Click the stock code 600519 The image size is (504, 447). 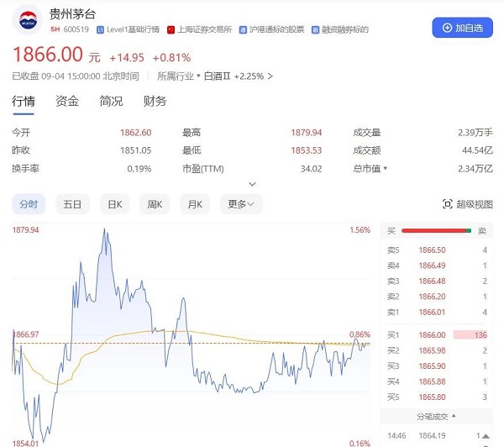tap(76, 29)
